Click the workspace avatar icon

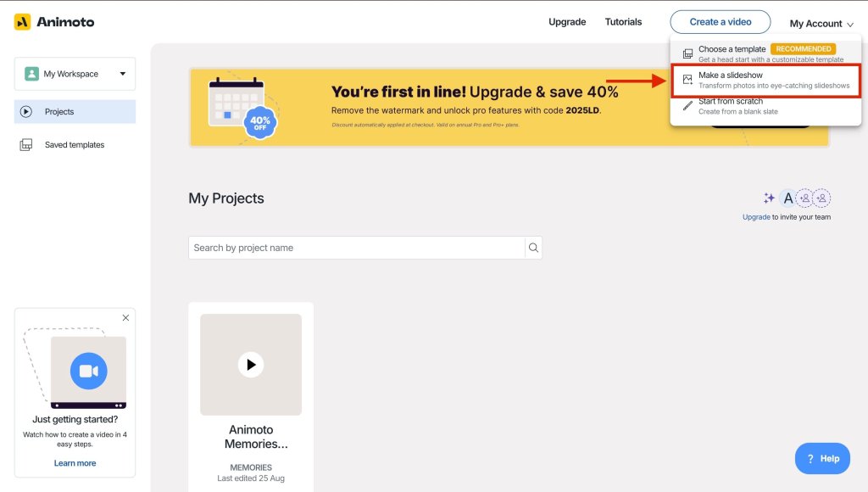(x=31, y=74)
